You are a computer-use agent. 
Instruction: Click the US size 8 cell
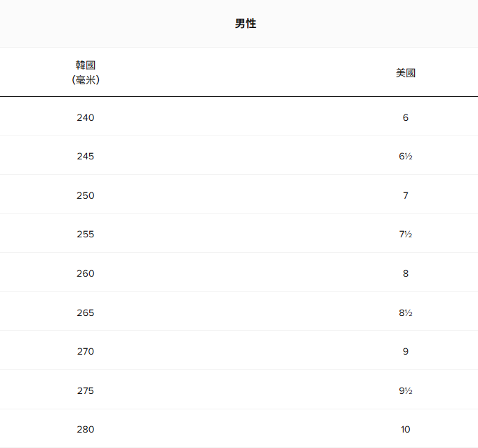[x=405, y=273]
